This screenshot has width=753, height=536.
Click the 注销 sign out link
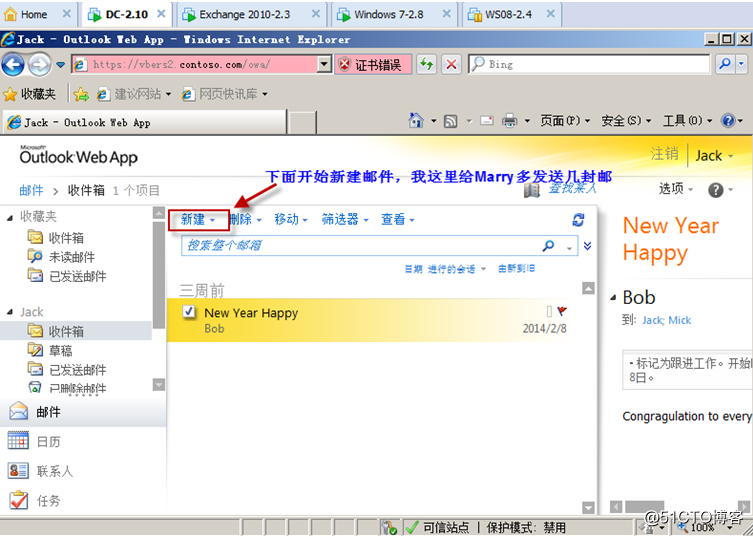[x=665, y=154]
